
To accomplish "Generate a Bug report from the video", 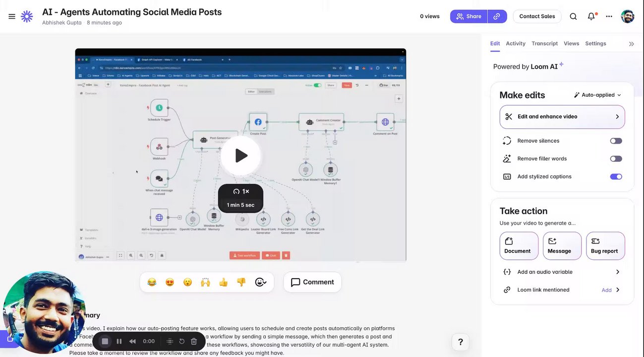I will pos(605,246).
